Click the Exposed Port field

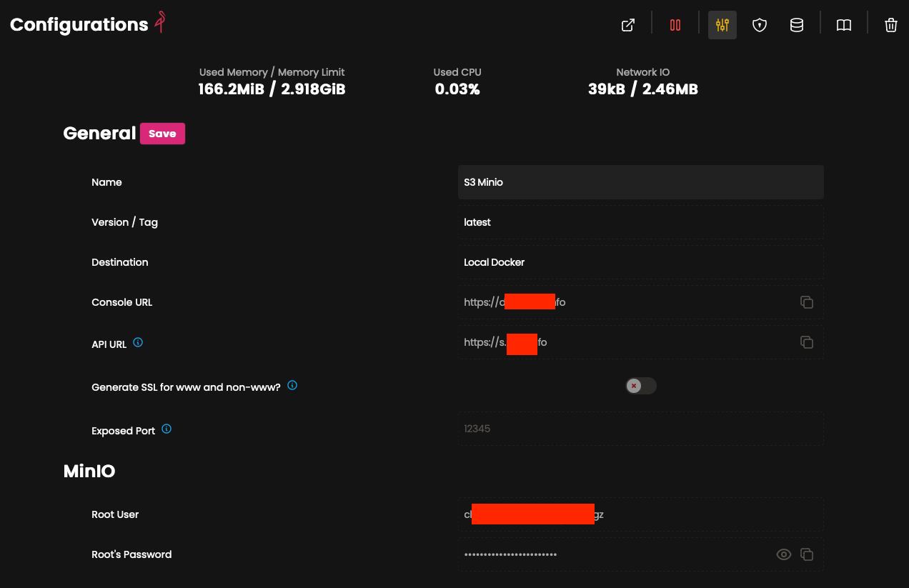[641, 429]
